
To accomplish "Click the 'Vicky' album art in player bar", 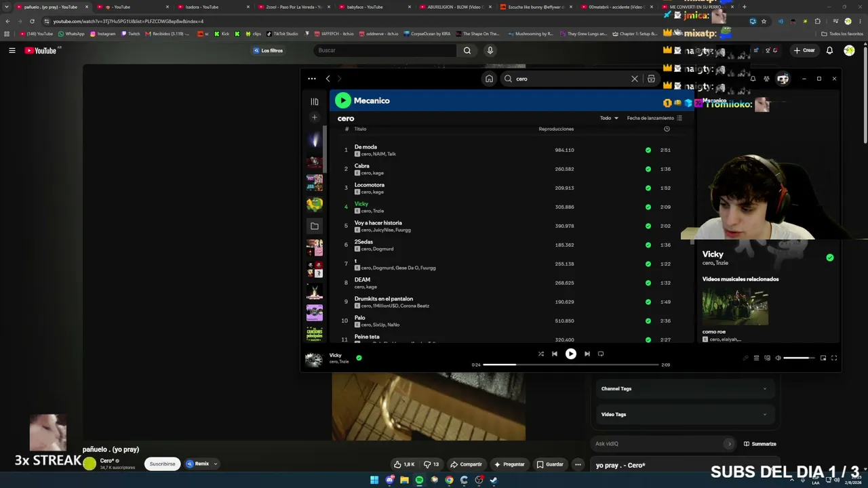I will pyautogui.click(x=313, y=359).
